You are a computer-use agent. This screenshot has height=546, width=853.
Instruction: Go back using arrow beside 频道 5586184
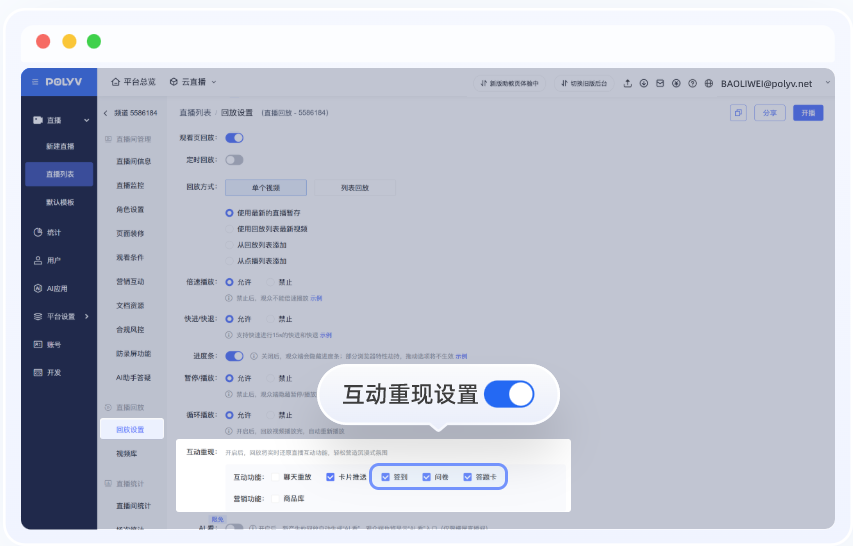(106, 113)
